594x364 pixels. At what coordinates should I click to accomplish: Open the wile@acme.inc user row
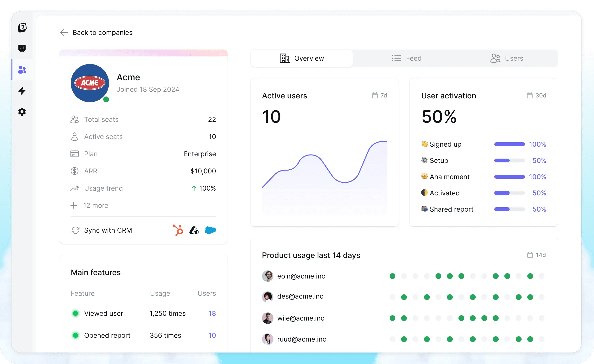[301, 318]
